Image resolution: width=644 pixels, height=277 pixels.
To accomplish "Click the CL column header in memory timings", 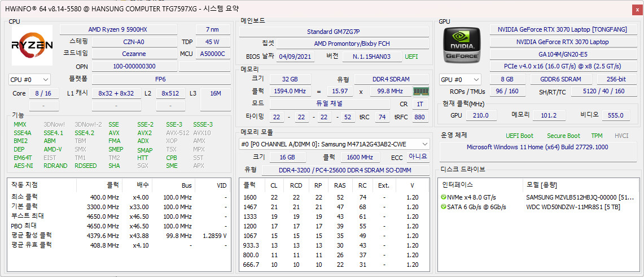I will click(274, 185).
